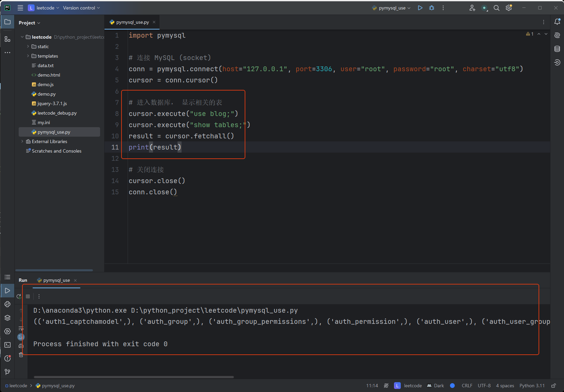Toggle the Project tool window folder icon

[x=7, y=22]
